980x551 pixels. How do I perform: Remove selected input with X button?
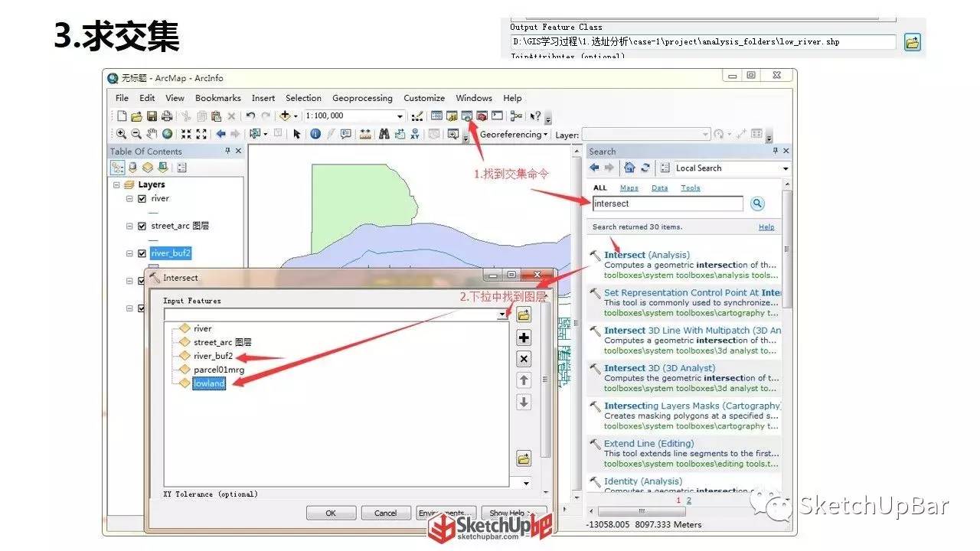pyautogui.click(x=524, y=359)
